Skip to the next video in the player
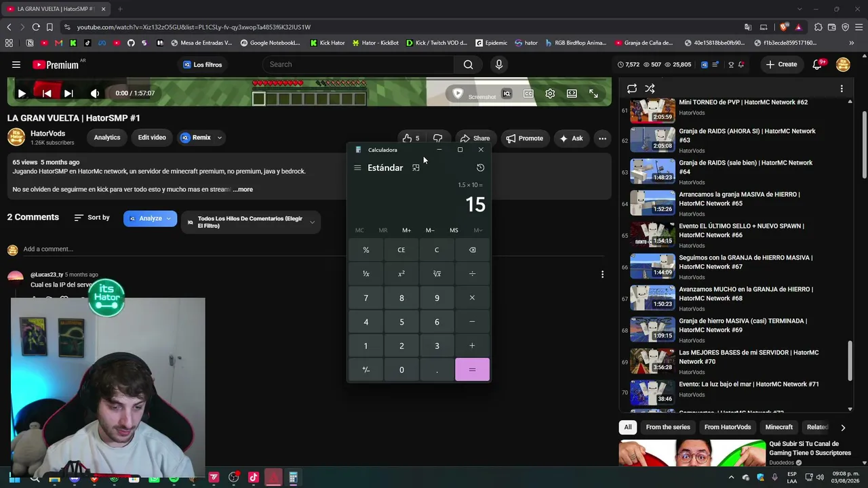Screen dimensions: 868x488 [x=68, y=94]
